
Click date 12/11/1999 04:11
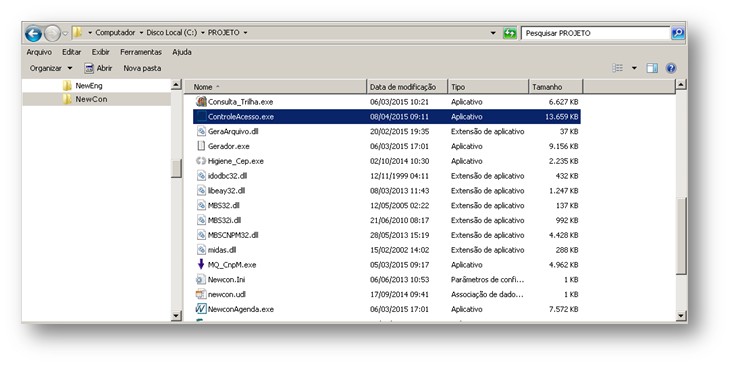point(399,176)
